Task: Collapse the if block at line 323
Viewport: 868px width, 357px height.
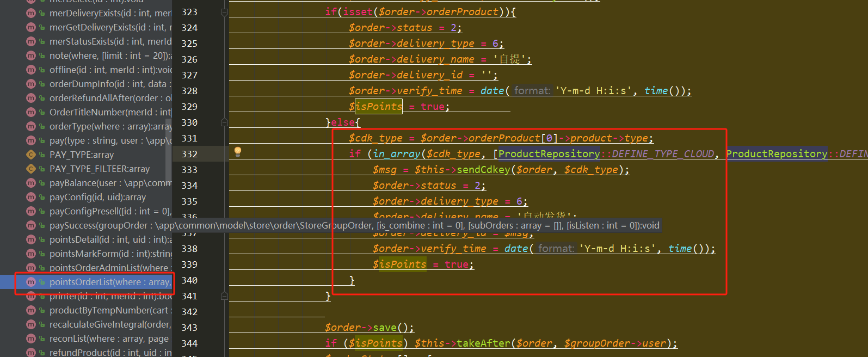Action: [224, 12]
